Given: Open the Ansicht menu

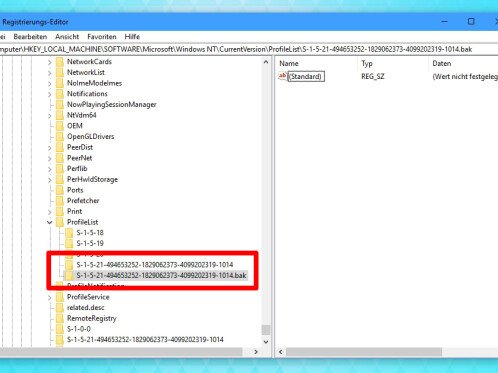Looking at the screenshot, I should [x=67, y=37].
